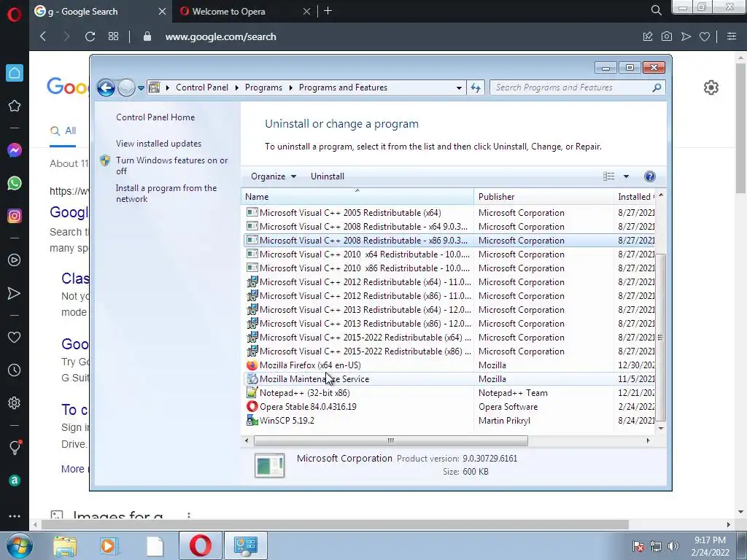This screenshot has width=747, height=560.
Task: Select WinSCP 5.19.2 row
Action: pos(449,421)
